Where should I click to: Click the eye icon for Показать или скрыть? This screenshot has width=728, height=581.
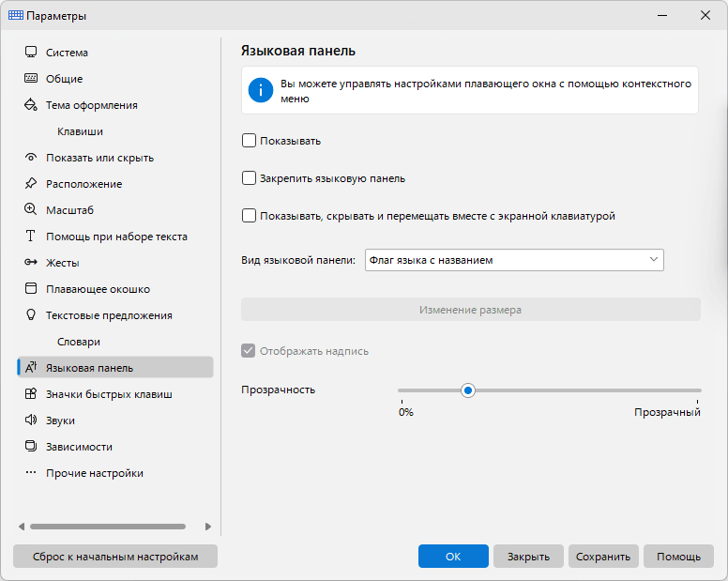31,158
